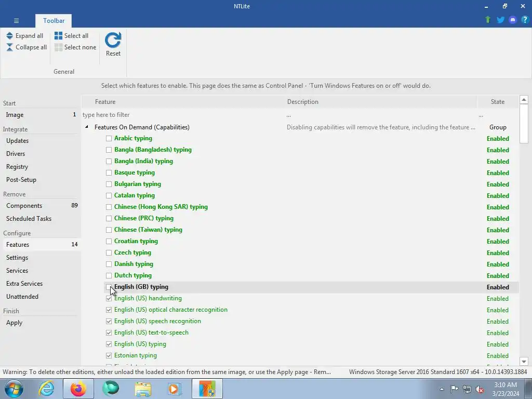Click the Expand all icon

(x=9, y=36)
